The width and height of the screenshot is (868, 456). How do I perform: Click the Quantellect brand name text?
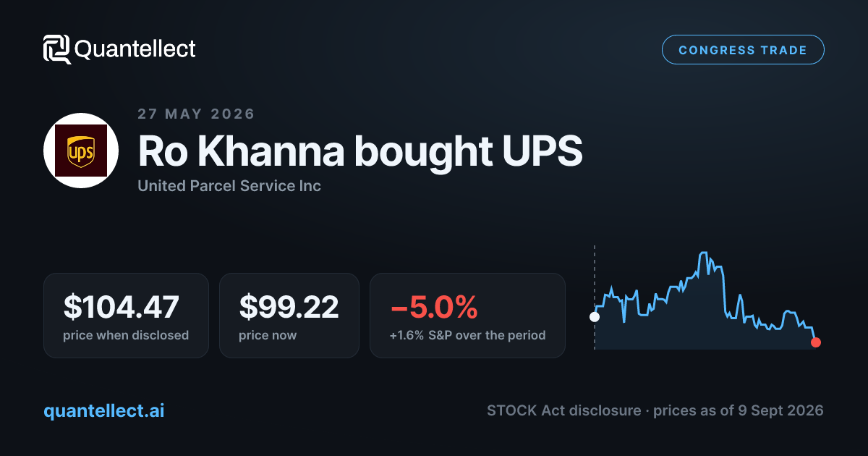[135, 49]
